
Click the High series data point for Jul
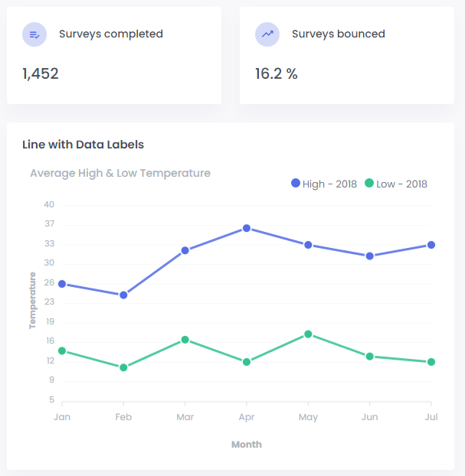click(431, 245)
